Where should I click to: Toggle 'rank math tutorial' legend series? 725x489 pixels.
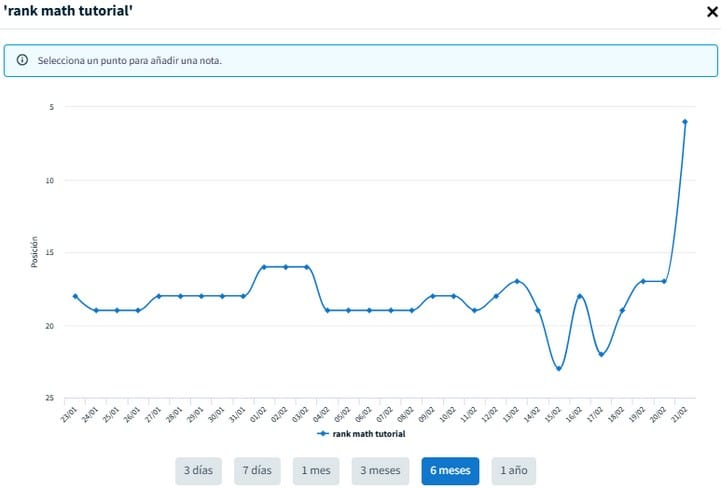[369, 434]
